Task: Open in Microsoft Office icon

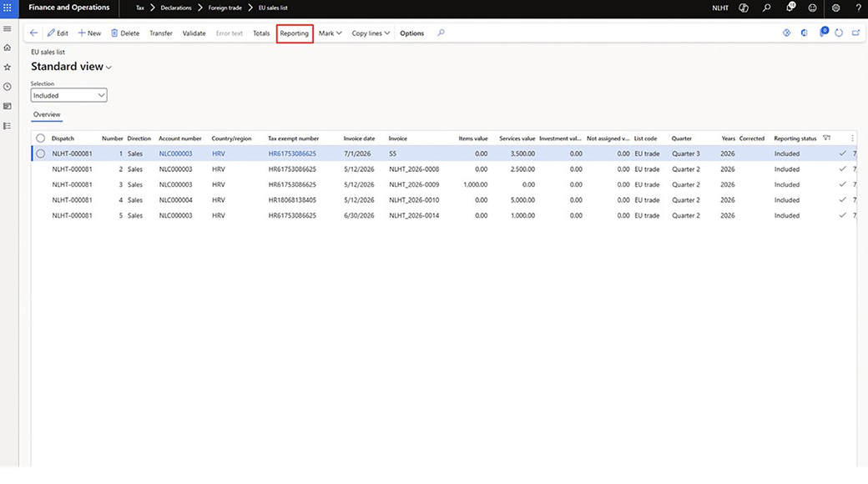Action: point(805,33)
